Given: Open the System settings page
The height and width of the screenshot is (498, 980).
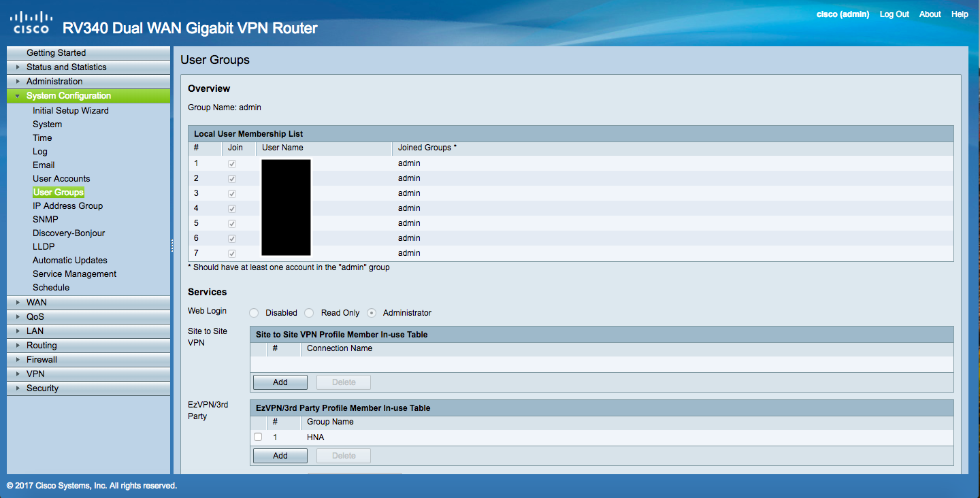Looking at the screenshot, I should (47, 124).
